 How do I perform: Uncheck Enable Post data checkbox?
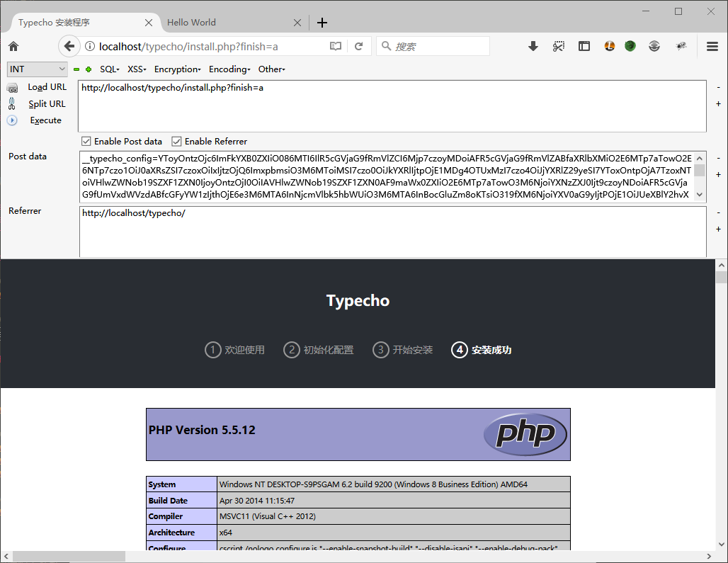(x=86, y=141)
